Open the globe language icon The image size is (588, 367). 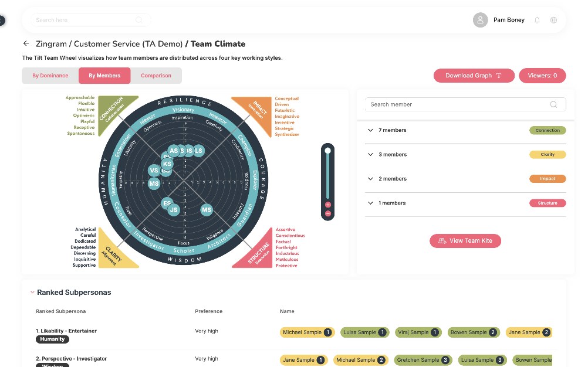click(x=553, y=20)
